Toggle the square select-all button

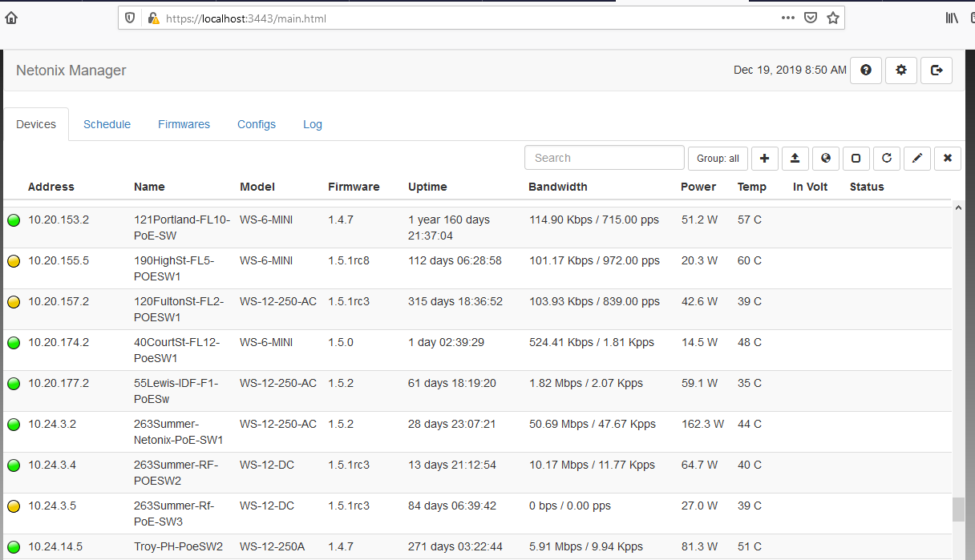coord(856,159)
